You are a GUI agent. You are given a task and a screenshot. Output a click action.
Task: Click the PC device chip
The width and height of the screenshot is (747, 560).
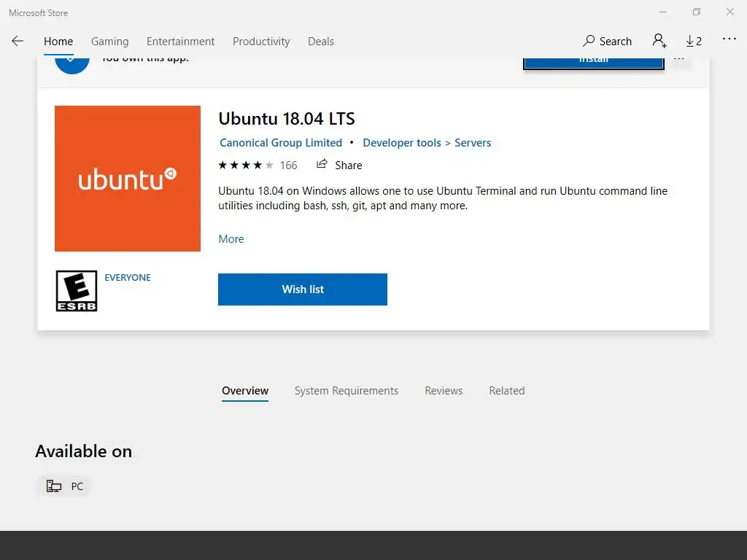point(64,486)
